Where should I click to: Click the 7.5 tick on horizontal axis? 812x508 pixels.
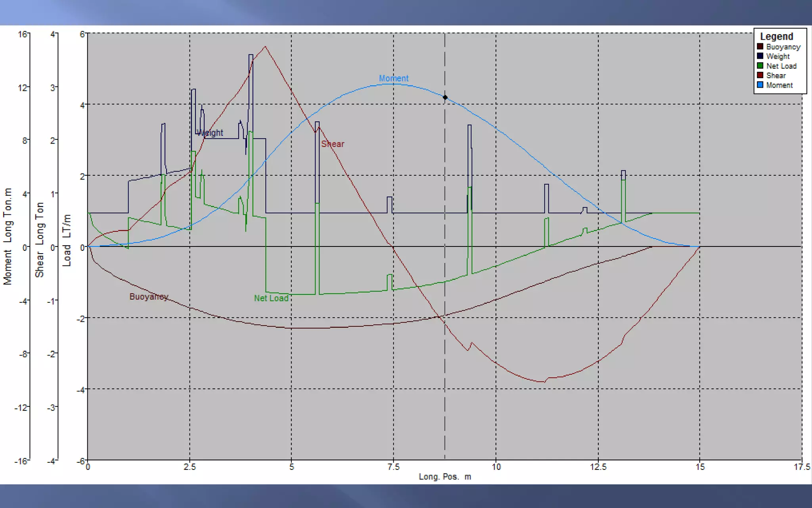393,467
